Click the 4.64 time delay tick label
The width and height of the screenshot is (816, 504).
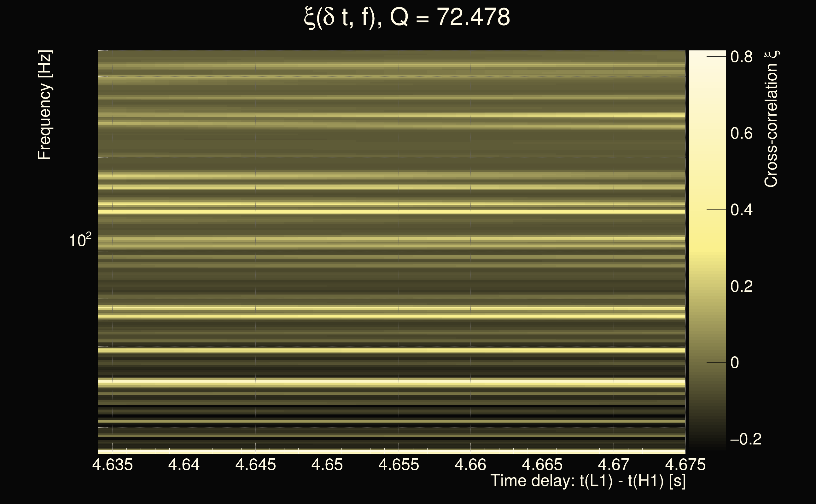tap(184, 465)
